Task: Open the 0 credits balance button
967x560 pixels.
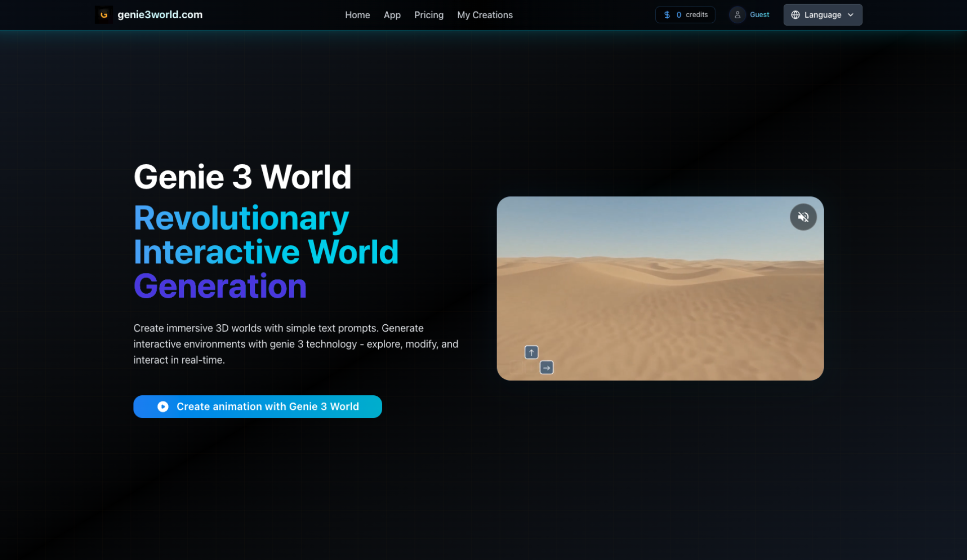Action: (x=685, y=15)
